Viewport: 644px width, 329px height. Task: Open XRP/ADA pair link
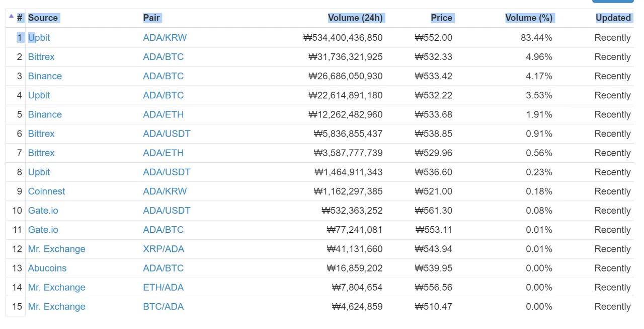[x=164, y=249]
